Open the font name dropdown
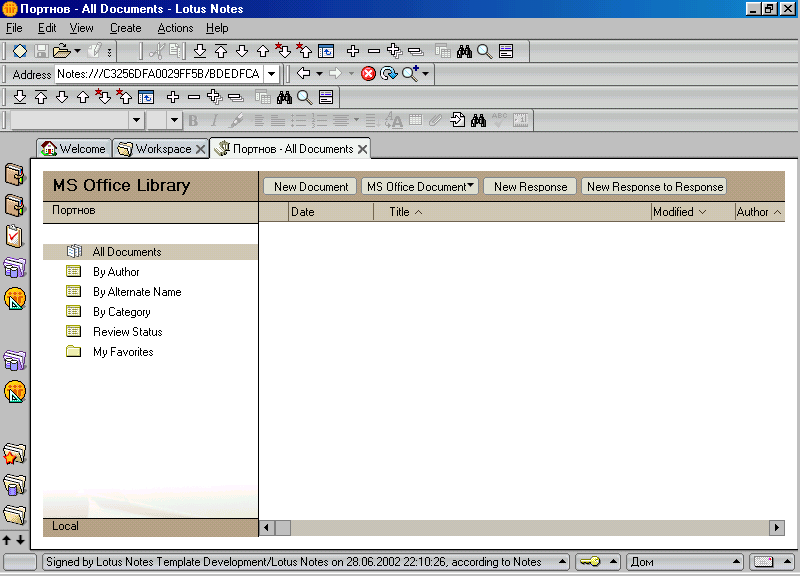800x576 pixels. click(x=136, y=120)
